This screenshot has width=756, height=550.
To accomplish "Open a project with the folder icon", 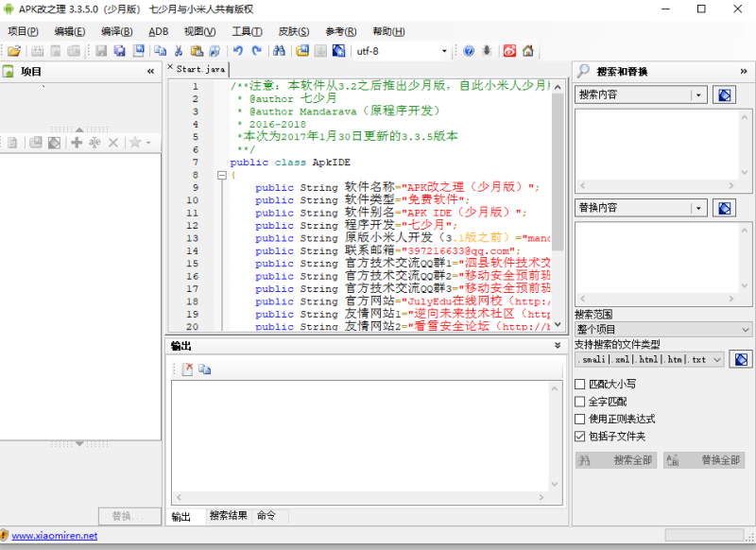I will click(x=14, y=51).
